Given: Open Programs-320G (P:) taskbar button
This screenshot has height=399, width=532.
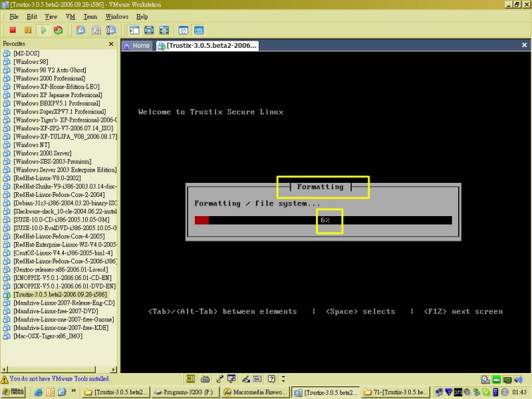Looking at the screenshot, I should click(x=185, y=392).
